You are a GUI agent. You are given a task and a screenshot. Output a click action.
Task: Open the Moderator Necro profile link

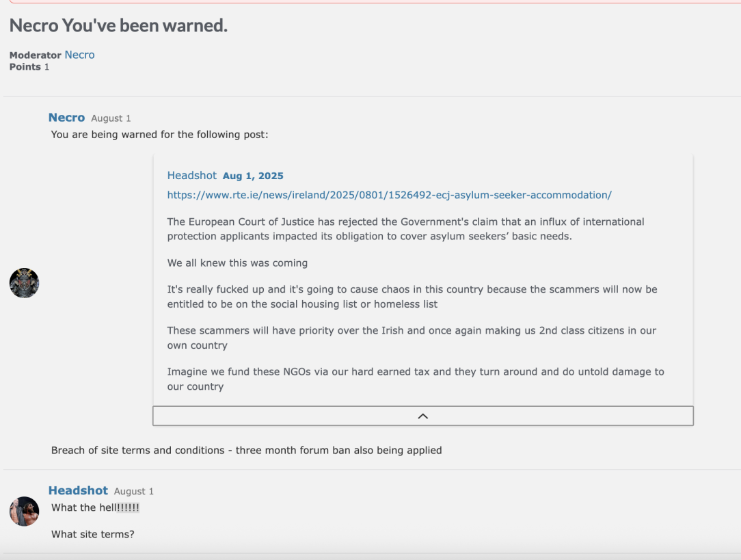pyautogui.click(x=79, y=55)
